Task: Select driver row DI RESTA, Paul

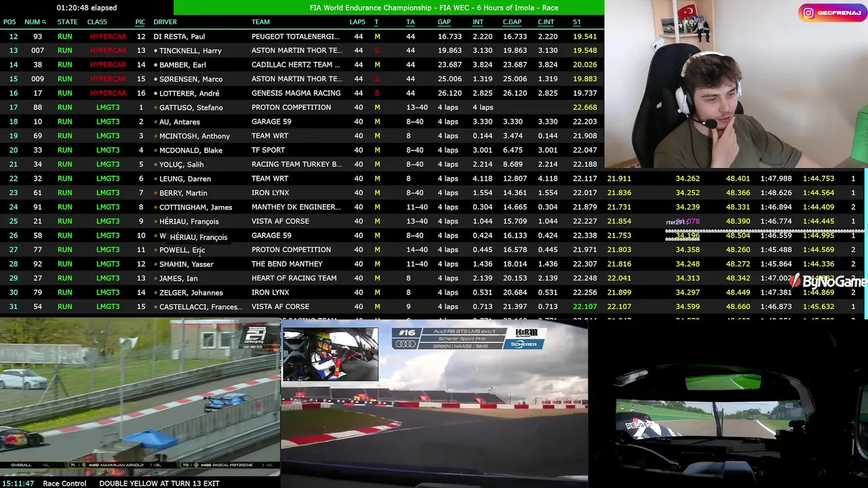Action: 302,37
